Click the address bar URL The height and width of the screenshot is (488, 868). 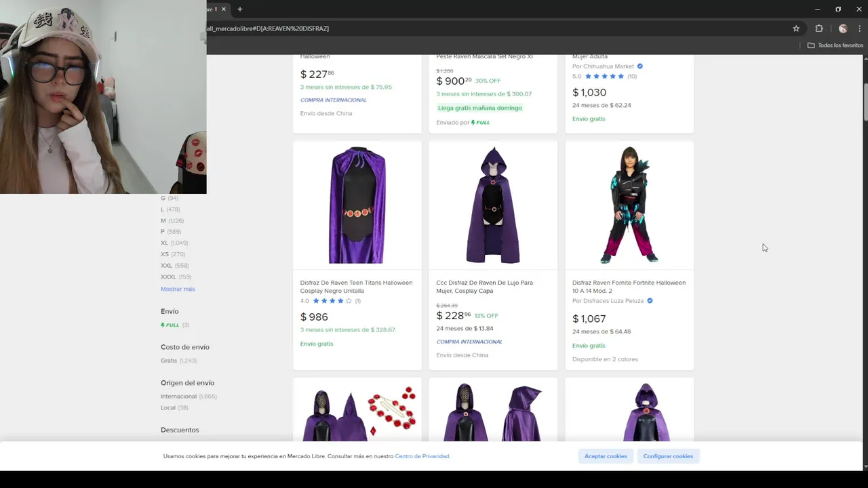[x=268, y=28]
